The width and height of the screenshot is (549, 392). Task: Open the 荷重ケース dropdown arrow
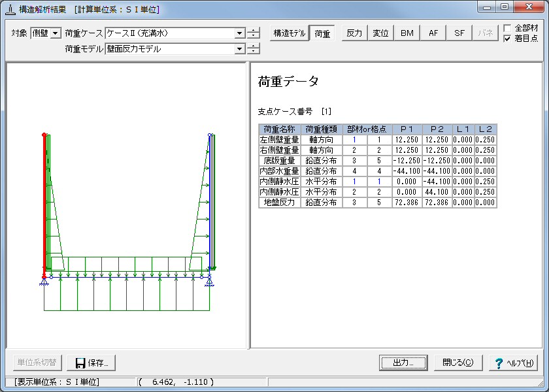click(x=240, y=33)
